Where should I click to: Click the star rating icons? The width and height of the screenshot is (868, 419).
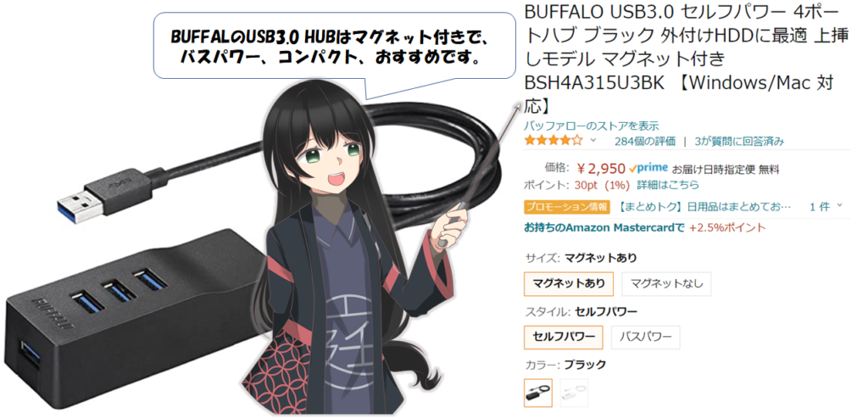coord(553,141)
